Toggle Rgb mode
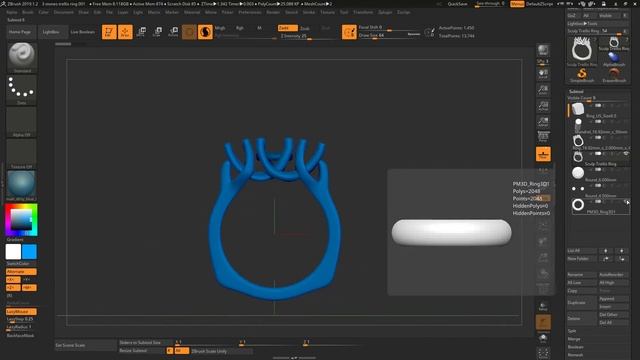Viewport: 640px width, 360px height. tap(240, 28)
